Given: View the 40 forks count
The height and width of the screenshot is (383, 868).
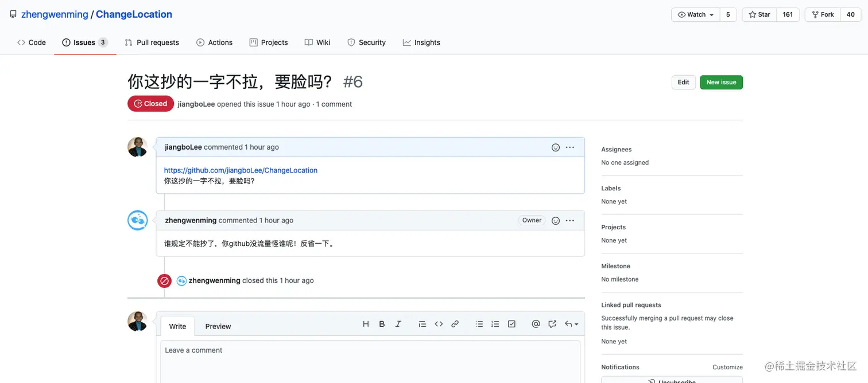Looking at the screenshot, I should coord(850,15).
